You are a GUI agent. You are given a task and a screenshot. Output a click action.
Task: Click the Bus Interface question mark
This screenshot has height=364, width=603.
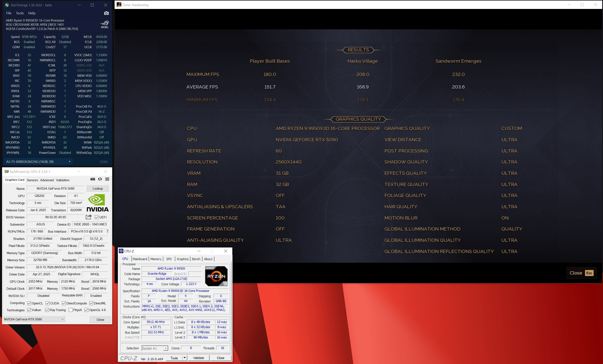point(107,231)
